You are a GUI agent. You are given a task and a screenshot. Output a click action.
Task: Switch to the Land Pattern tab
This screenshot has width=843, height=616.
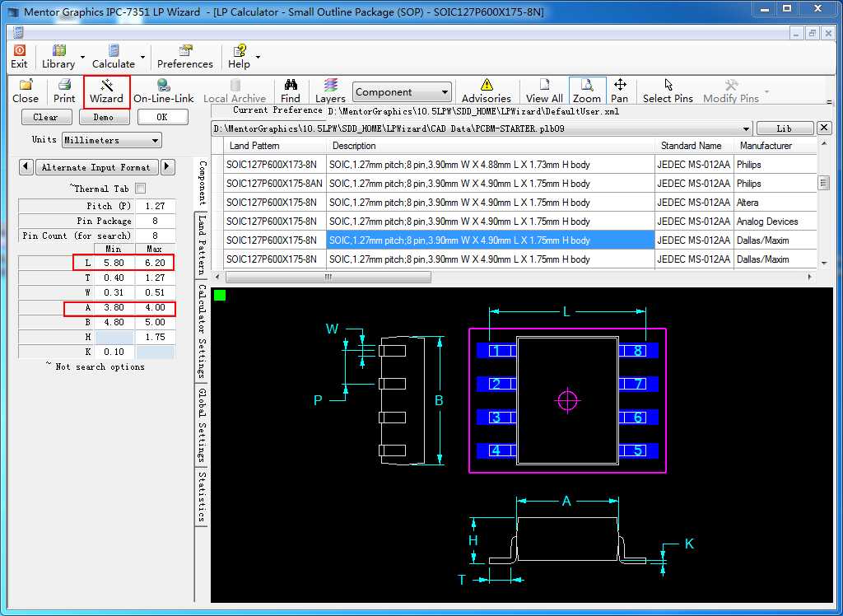pyautogui.click(x=202, y=245)
